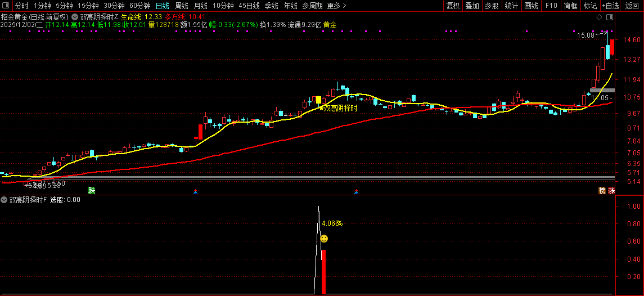Switch to 60分钟 period

click(x=139, y=6)
